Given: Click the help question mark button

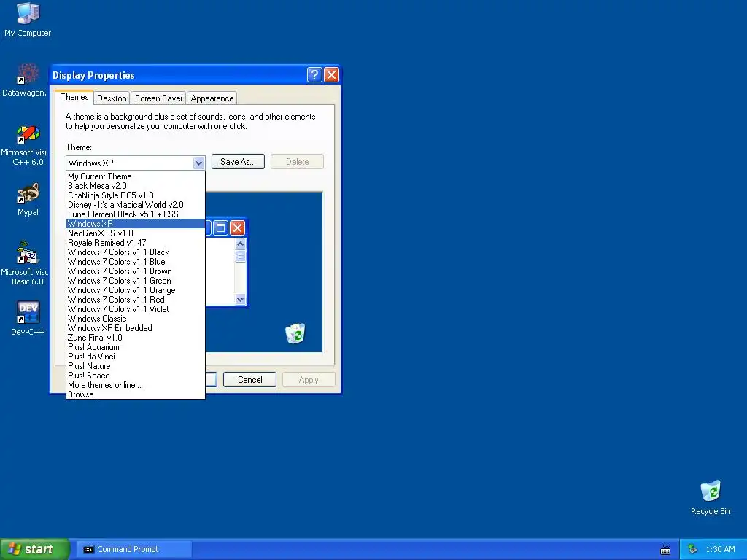Looking at the screenshot, I should click(314, 75).
